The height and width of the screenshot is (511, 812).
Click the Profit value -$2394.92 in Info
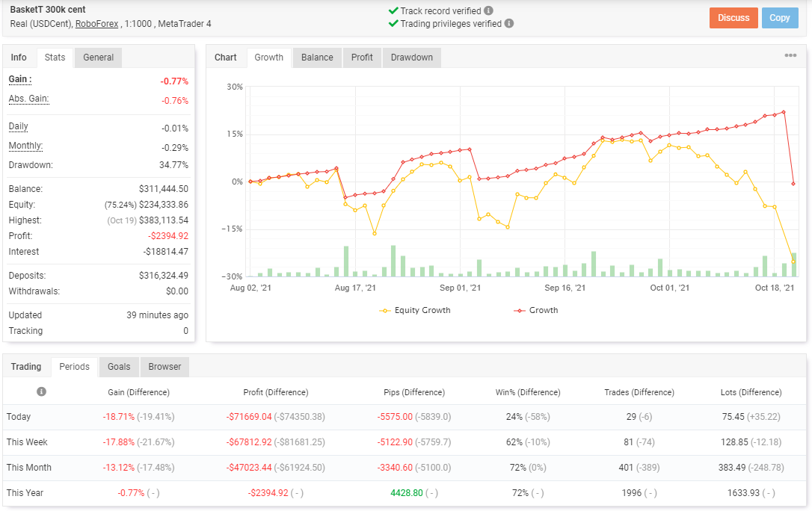click(168, 236)
